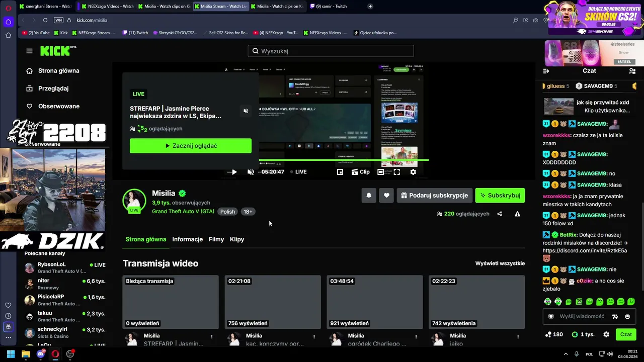Open the 7TV emote menu in chat
The image size is (644, 362).
tap(615, 316)
